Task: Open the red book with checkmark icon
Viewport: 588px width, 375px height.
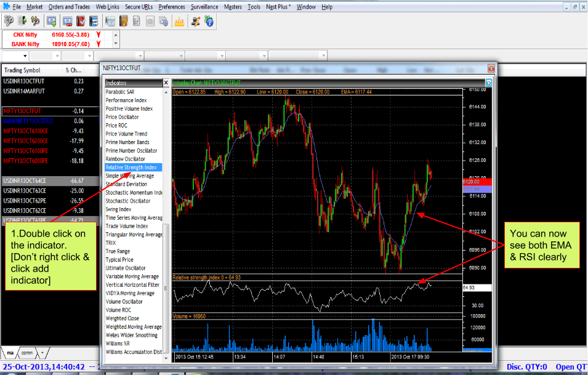Action: (81, 22)
